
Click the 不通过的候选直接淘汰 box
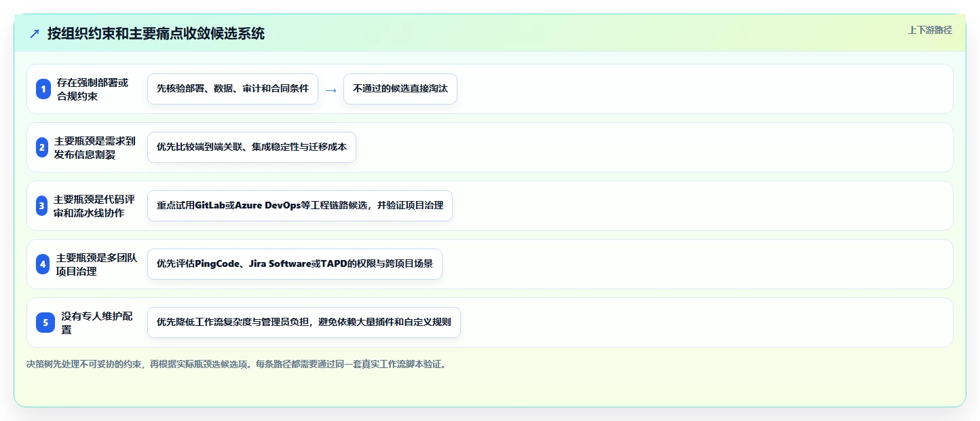point(400,89)
